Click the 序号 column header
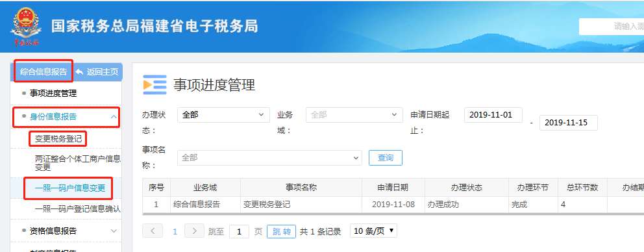 (156, 188)
